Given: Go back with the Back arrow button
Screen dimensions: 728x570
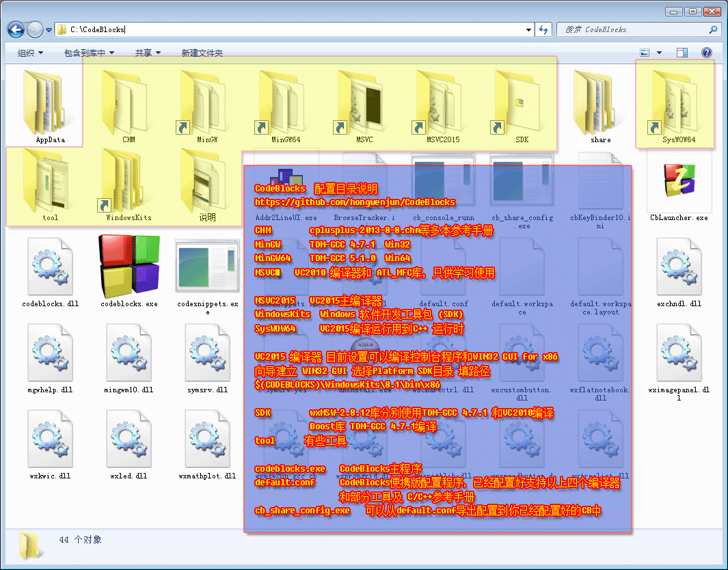Looking at the screenshot, I should (16, 29).
